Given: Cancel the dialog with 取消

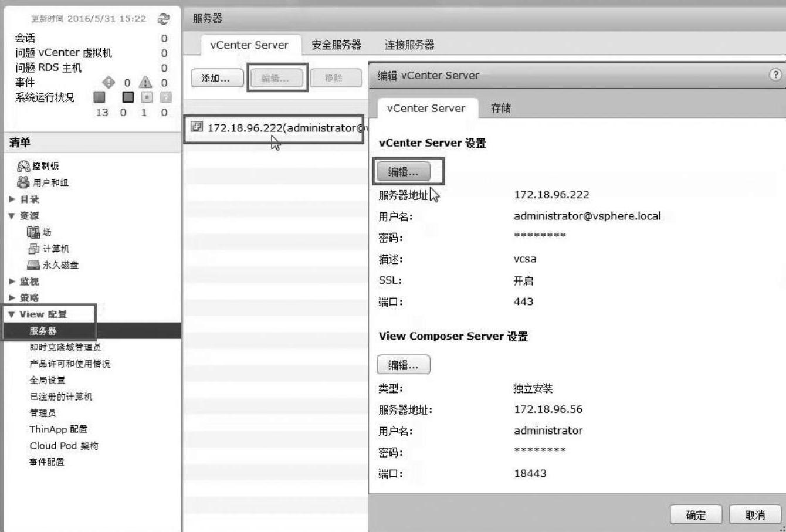Looking at the screenshot, I should (x=755, y=515).
